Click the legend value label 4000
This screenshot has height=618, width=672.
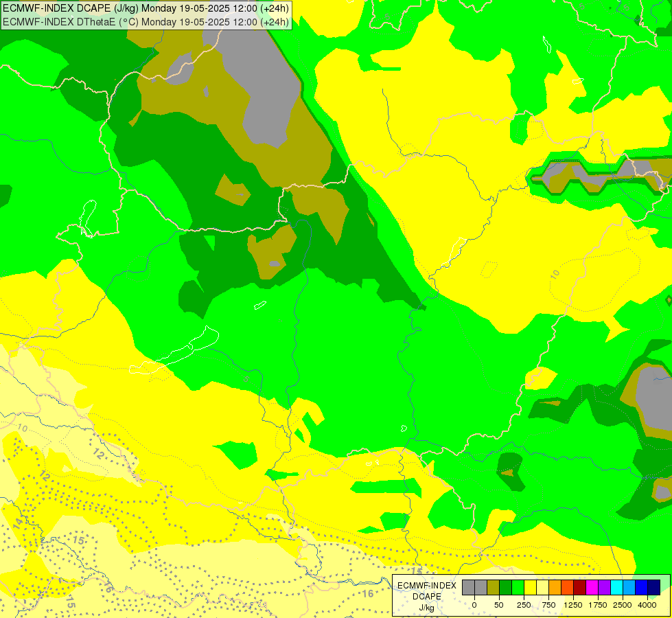647,605
